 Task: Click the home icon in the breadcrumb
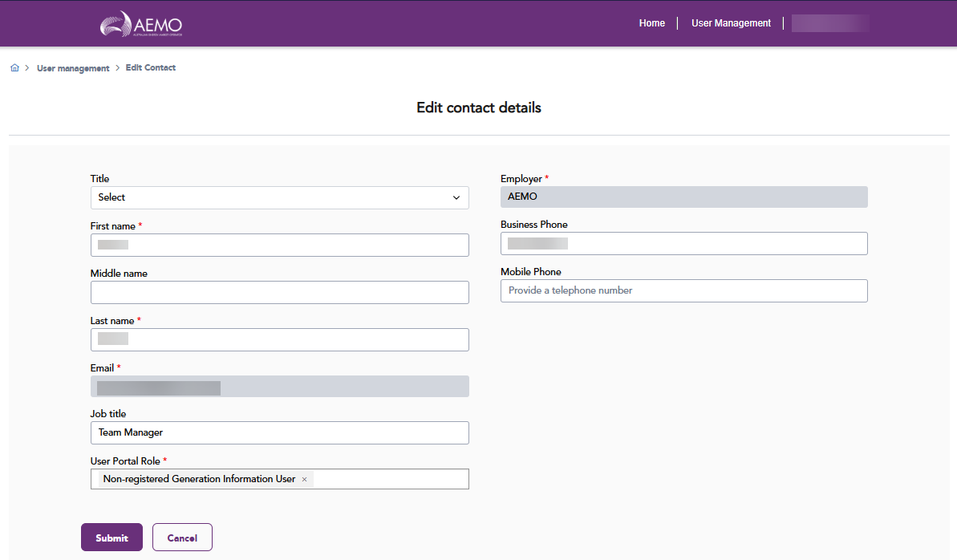pyautogui.click(x=14, y=67)
